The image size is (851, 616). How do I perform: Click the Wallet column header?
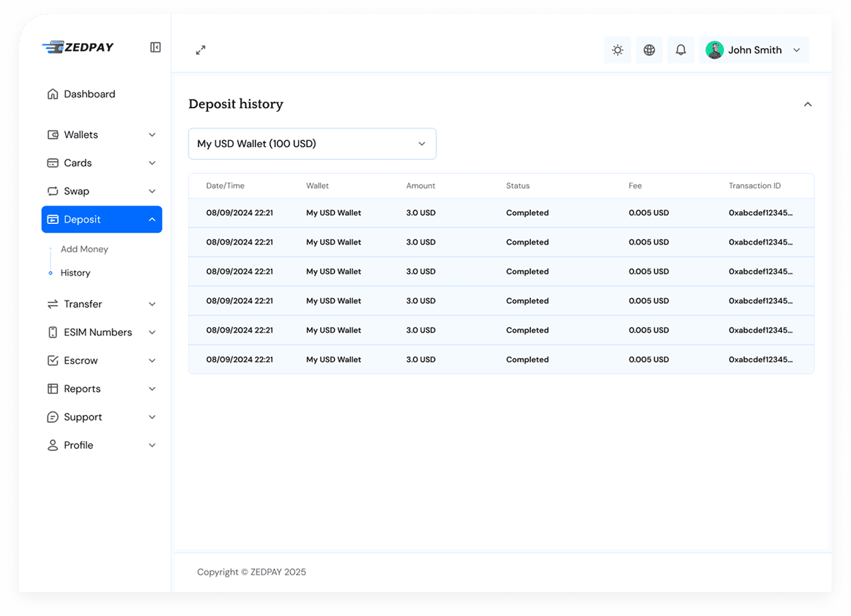click(x=317, y=186)
